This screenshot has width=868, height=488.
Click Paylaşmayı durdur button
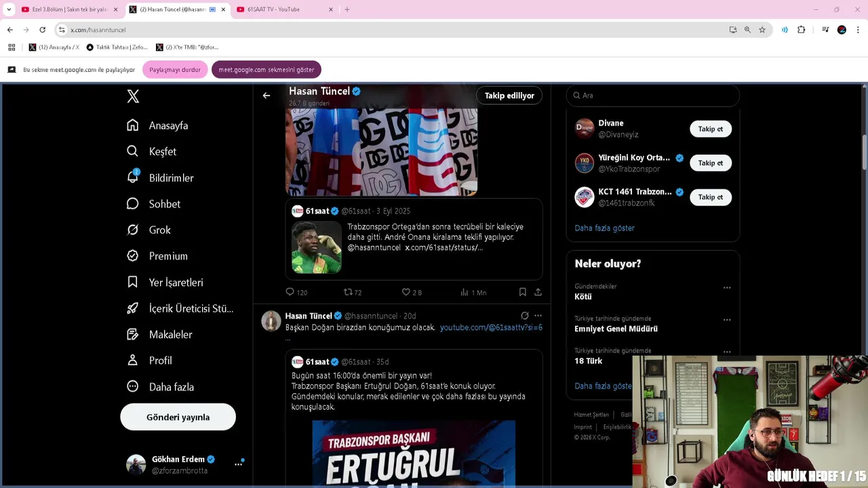[175, 70]
